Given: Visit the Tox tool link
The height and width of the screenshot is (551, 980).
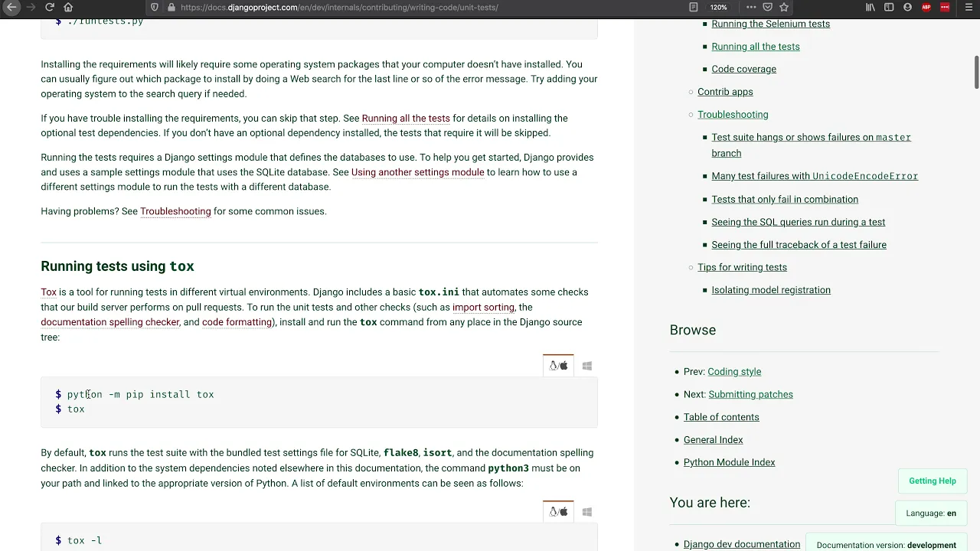Looking at the screenshot, I should click(x=48, y=292).
